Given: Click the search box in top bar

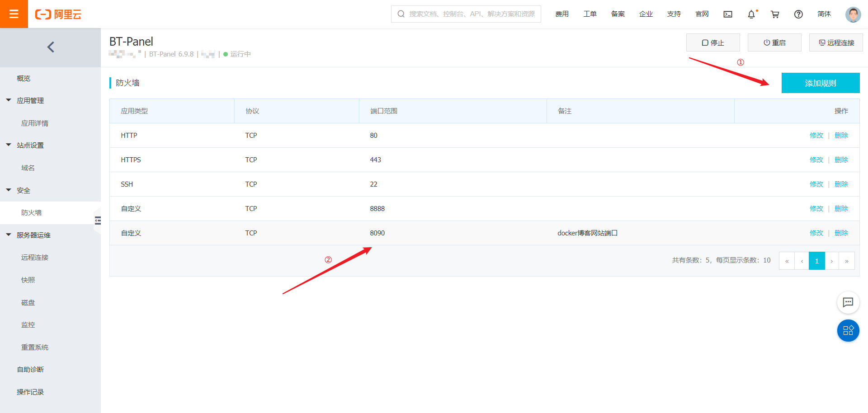Looking at the screenshot, I should 466,14.
